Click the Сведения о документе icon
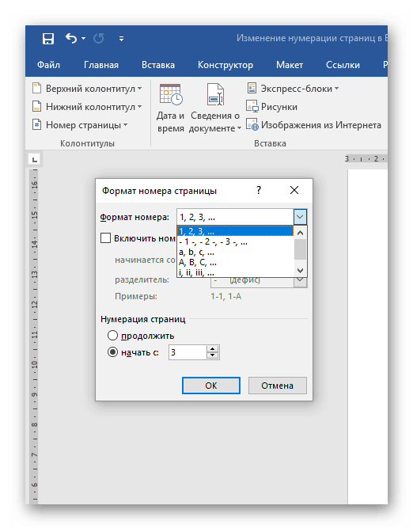Image resolution: width=413 pixels, height=532 pixels. (x=215, y=95)
